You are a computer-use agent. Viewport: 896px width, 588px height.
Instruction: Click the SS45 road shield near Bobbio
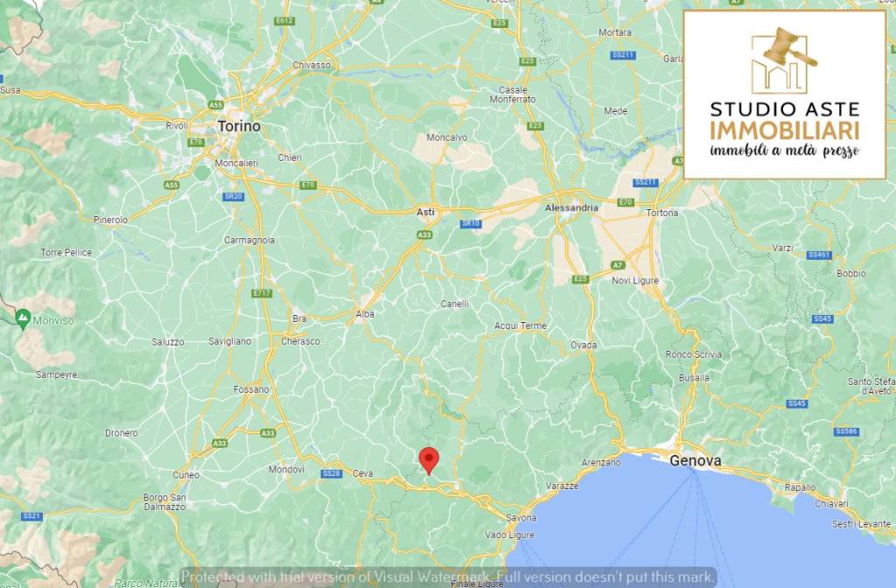pos(822,318)
